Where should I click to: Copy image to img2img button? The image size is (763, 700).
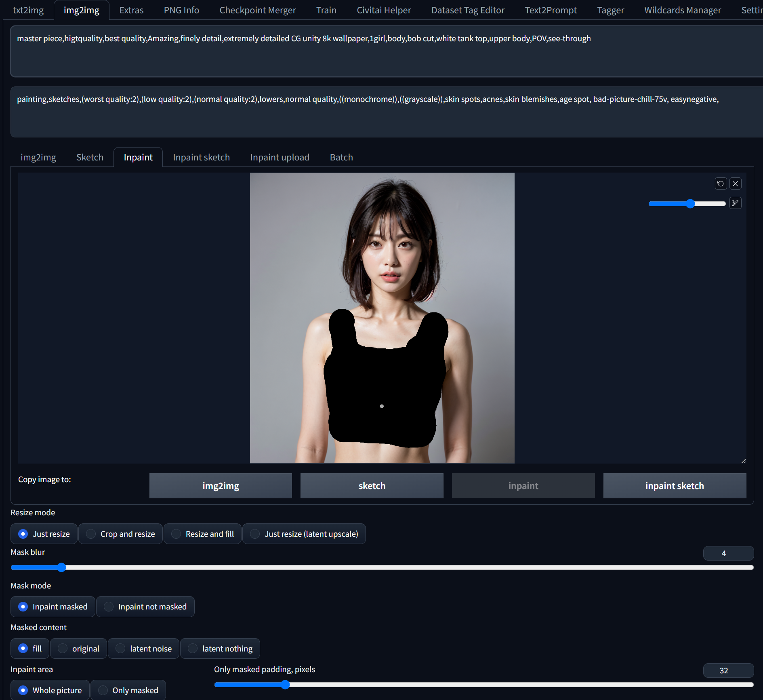point(221,486)
